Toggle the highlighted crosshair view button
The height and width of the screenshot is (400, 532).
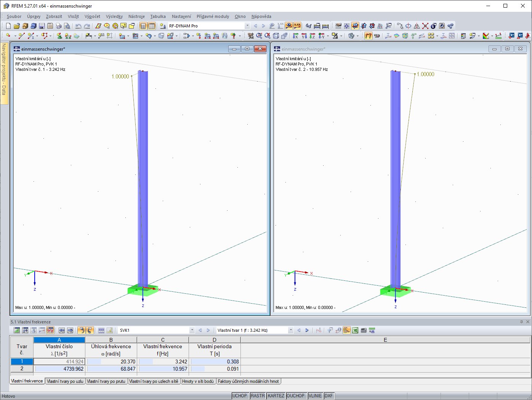[x=355, y=26]
